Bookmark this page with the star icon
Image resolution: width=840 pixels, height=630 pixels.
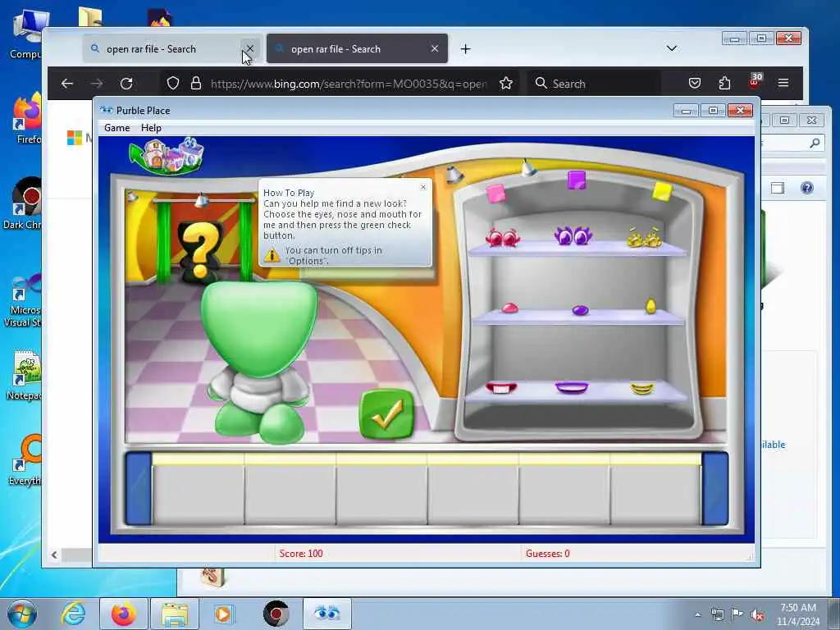pos(505,83)
